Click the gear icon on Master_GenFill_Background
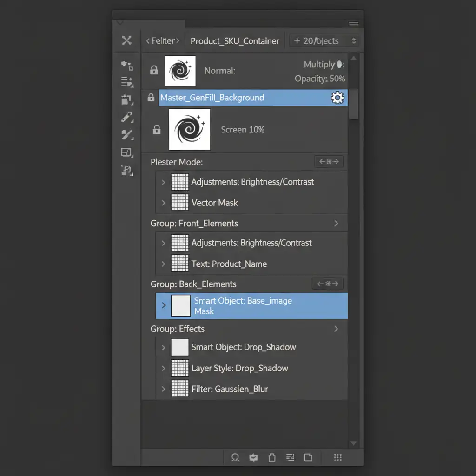Screen dimensions: 476x476 coord(337,98)
